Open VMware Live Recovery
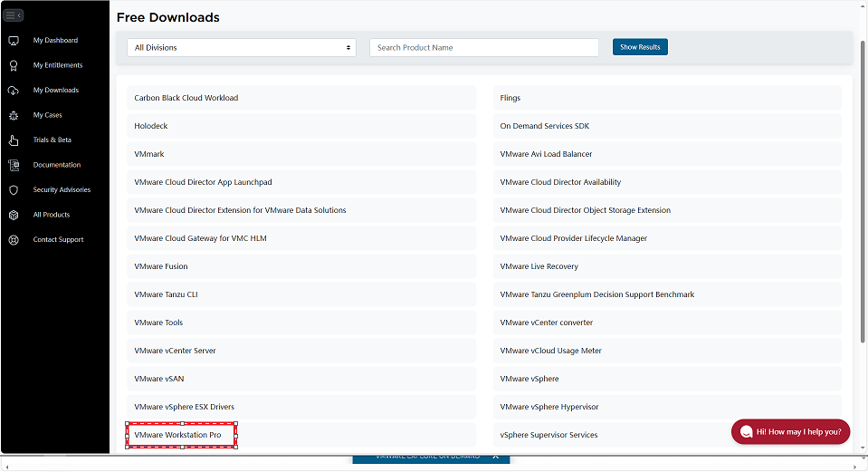Image resolution: width=868 pixels, height=472 pixels. click(x=667, y=266)
